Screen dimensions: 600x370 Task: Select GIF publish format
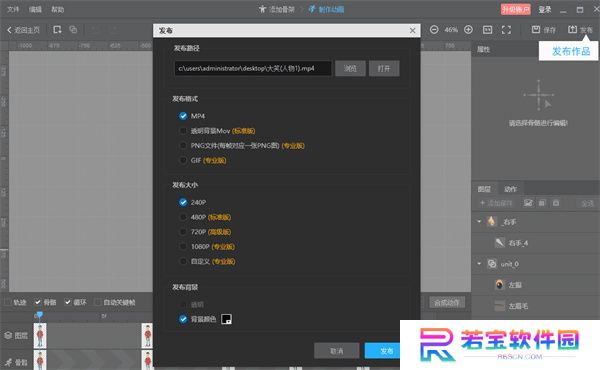click(183, 160)
